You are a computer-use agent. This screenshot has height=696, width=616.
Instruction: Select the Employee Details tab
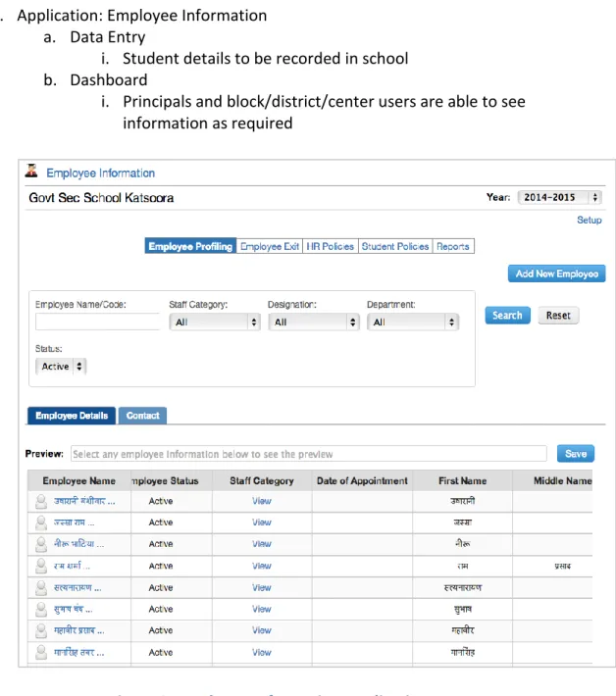72,416
